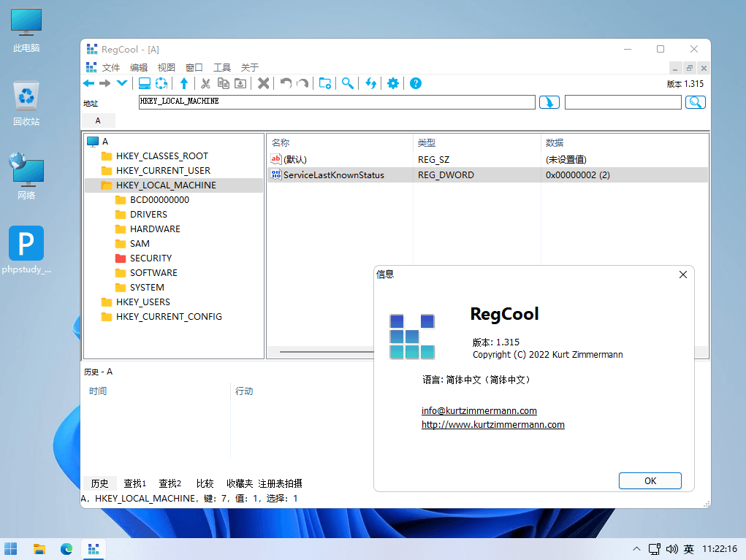
Task: Switch to the 注册表拍摄 tab
Action: tap(281, 483)
